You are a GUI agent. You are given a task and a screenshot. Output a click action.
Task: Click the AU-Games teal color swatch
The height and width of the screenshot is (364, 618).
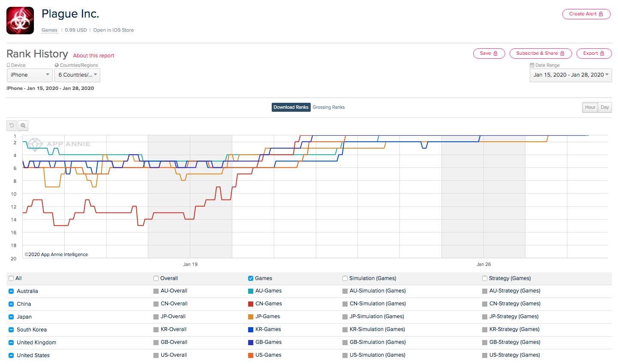pos(251,291)
